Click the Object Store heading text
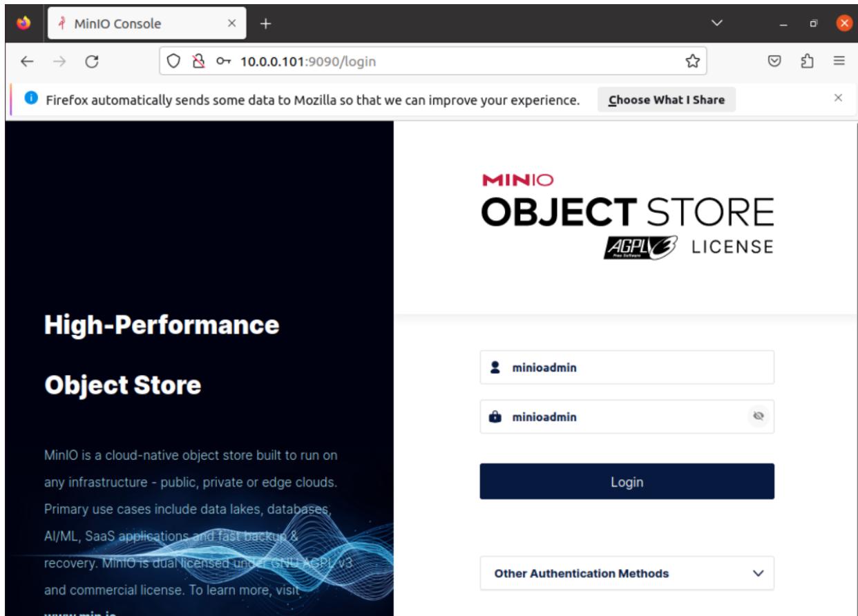Screen dimensions: 858x616 pyautogui.click(x=123, y=385)
